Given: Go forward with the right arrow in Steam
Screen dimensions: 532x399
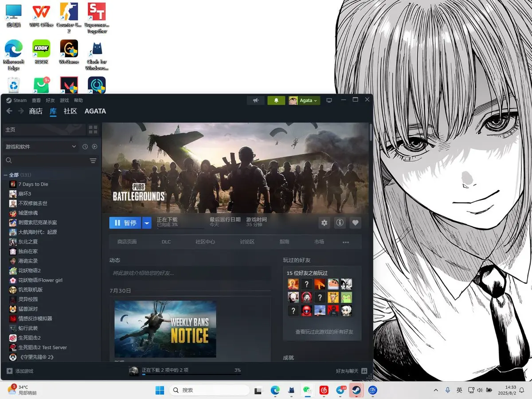Looking at the screenshot, I should point(20,111).
